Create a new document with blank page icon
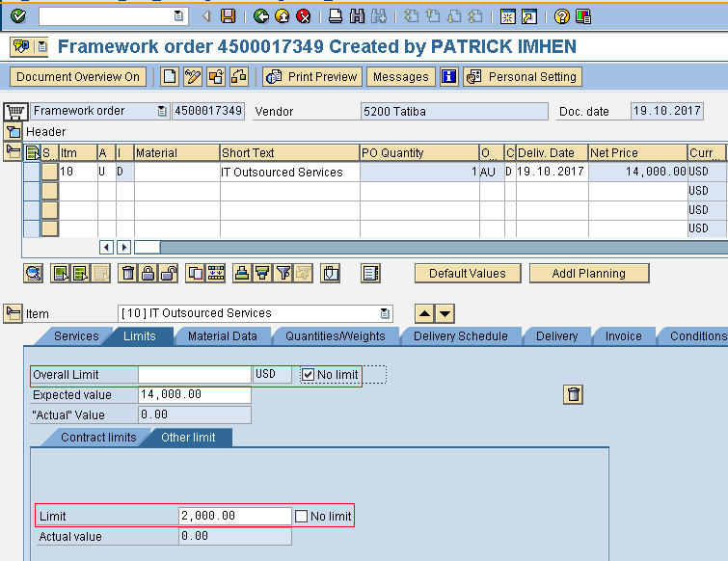Image resolution: width=728 pixels, height=561 pixels. tap(170, 76)
